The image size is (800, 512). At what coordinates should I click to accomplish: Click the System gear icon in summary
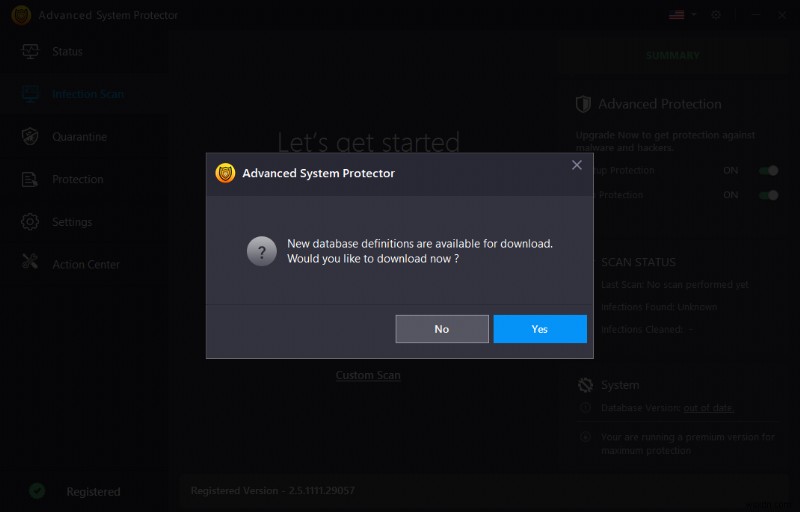586,385
